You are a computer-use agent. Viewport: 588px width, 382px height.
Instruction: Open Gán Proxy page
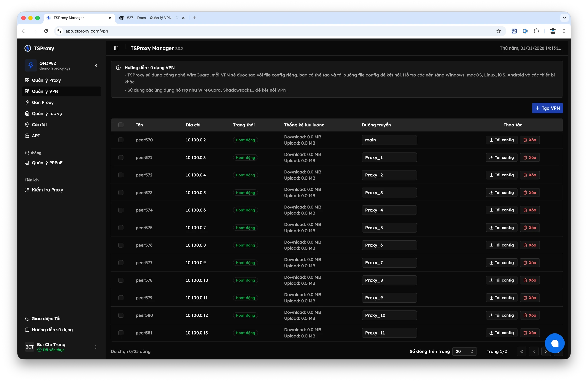tap(62, 102)
